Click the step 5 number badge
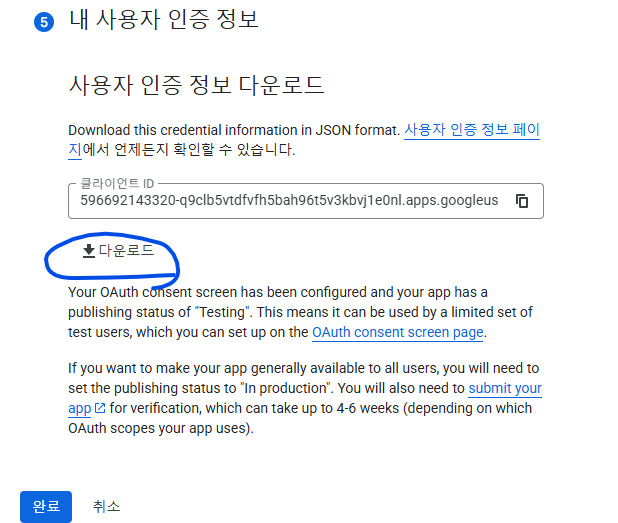The width and height of the screenshot is (618, 523). click(x=44, y=22)
